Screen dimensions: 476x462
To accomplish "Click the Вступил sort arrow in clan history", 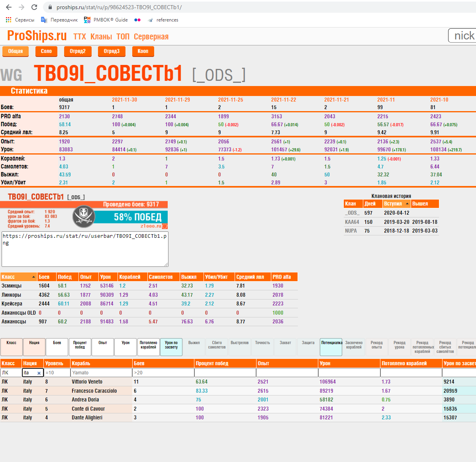I will click(x=407, y=204).
